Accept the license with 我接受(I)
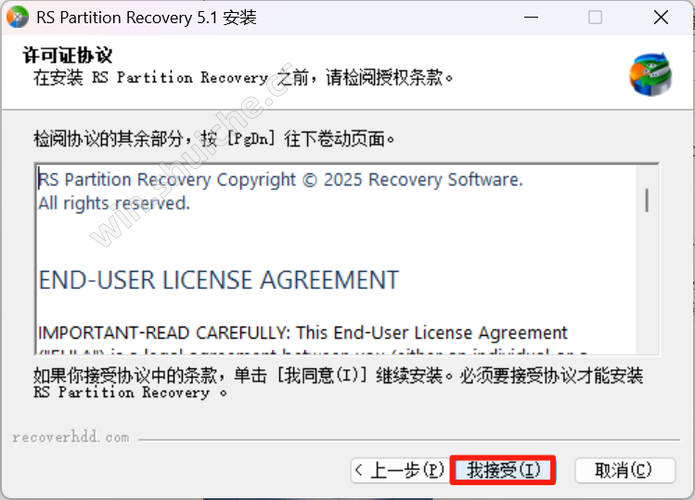This screenshot has width=695, height=500. (x=503, y=470)
